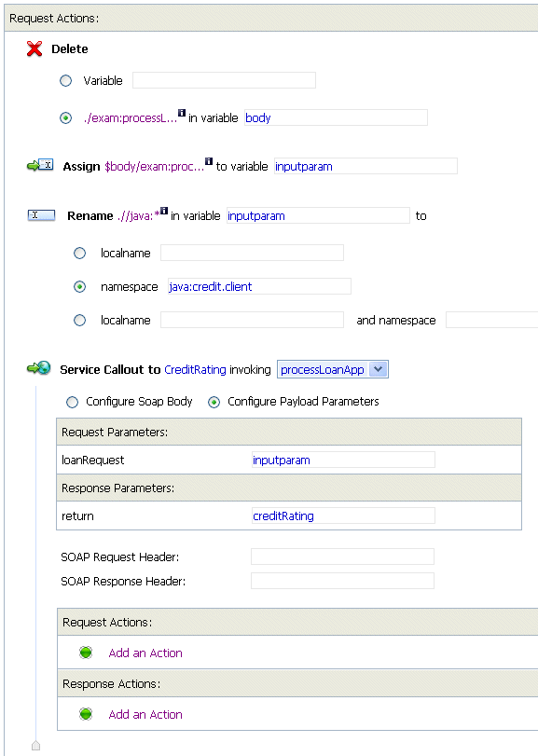The height and width of the screenshot is (756, 538).
Task: Click info icon beside $body/exam:proc... expression
Action: click(209, 161)
